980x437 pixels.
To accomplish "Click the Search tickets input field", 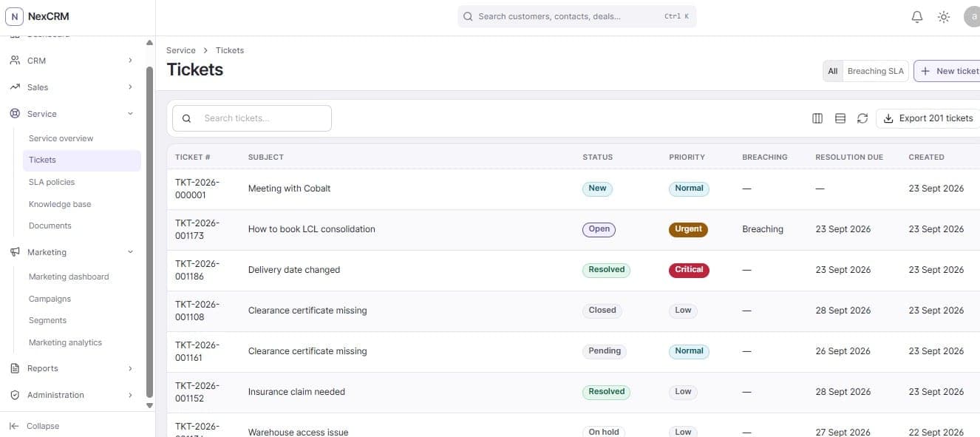I will (252, 118).
